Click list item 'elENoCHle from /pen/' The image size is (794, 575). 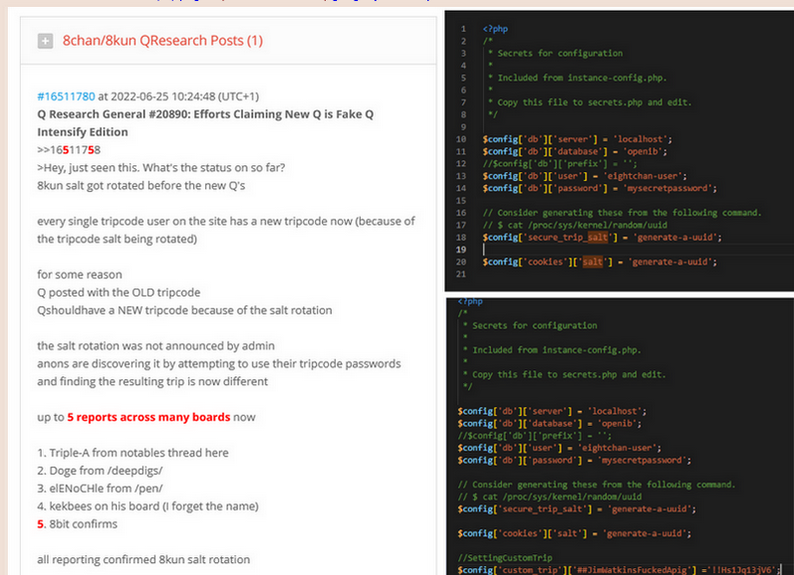tap(100, 488)
